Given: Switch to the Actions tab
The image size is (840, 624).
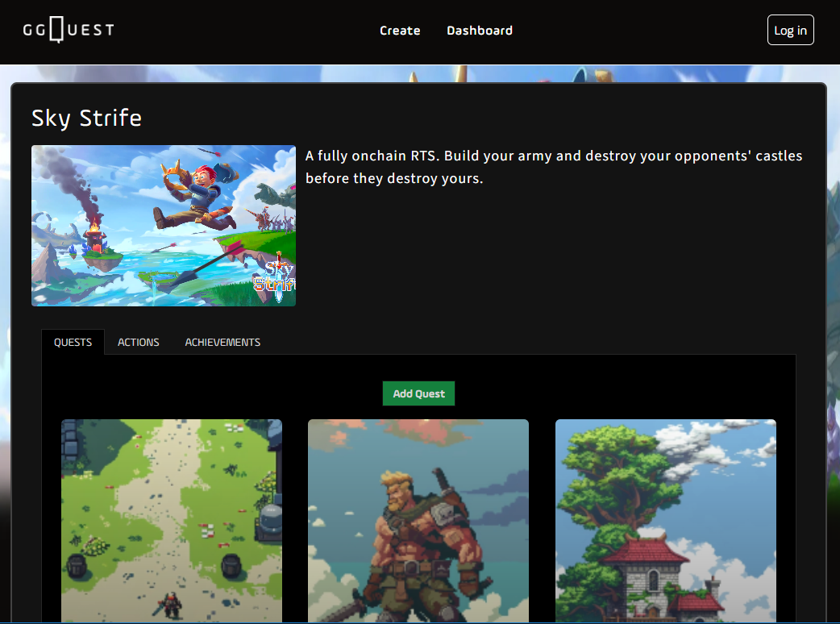Looking at the screenshot, I should click(x=138, y=343).
